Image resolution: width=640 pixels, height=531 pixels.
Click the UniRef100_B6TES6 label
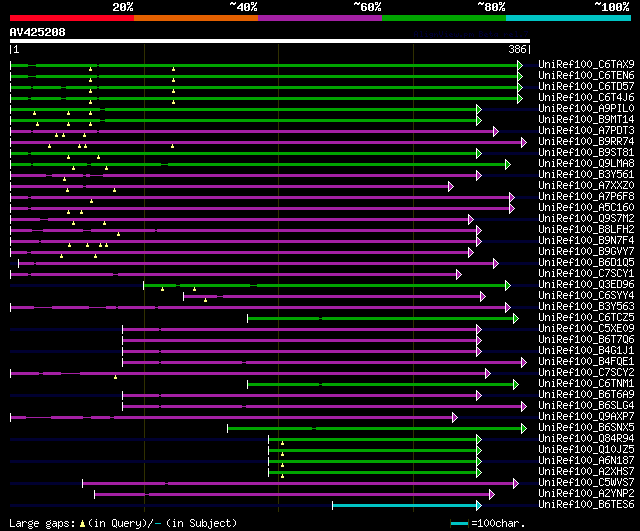tap(586, 505)
